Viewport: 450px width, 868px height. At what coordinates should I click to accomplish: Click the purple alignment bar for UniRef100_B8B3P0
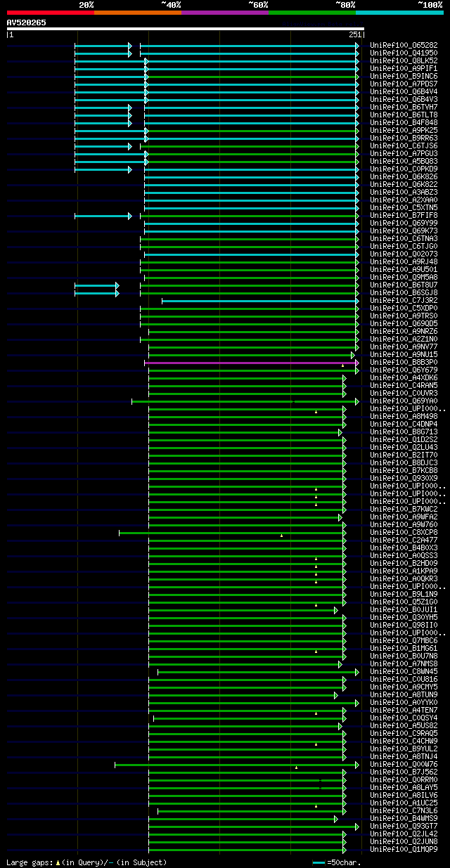point(252,363)
